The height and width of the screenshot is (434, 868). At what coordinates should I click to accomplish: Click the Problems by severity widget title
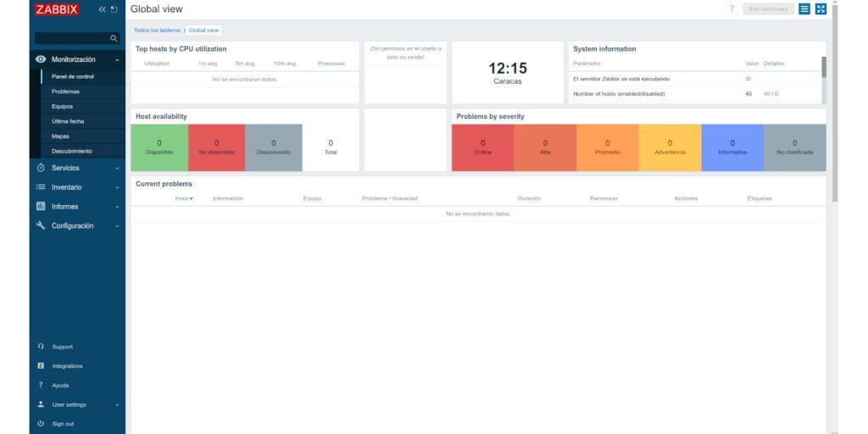[x=491, y=117]
